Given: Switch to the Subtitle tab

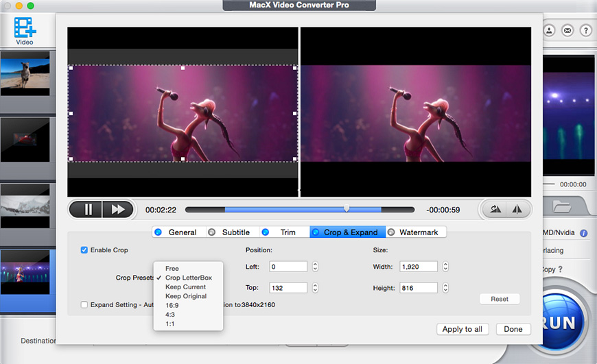Looking at the screenshot, I should (233, 232).
